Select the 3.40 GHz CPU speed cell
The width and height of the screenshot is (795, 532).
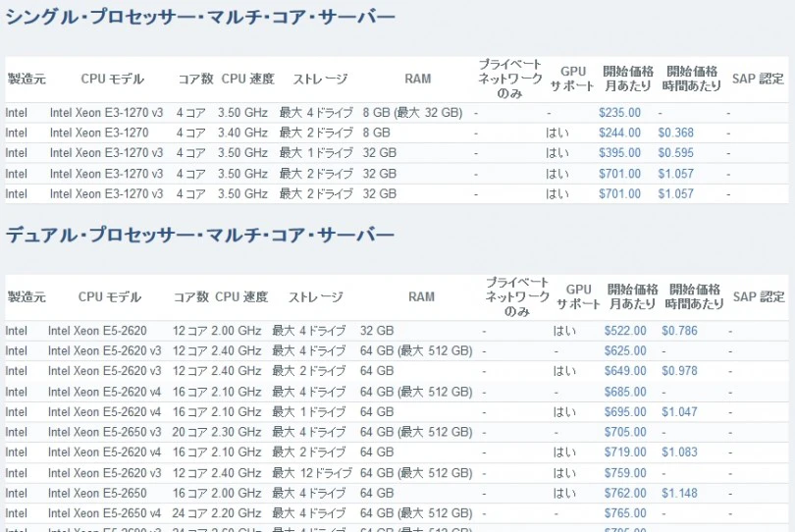pyautogui.click(x=242, y=133)
